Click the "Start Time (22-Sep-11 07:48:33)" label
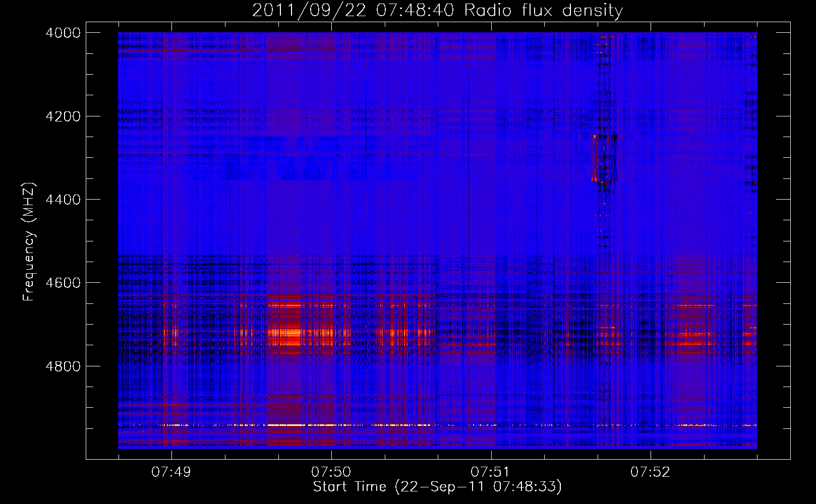This screenshot has width=816, height=504. click(x=437, y=487)
